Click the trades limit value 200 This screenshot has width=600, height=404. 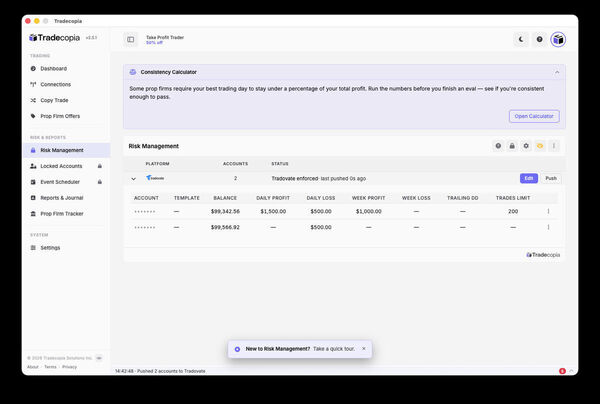click(x=513, y=211)
